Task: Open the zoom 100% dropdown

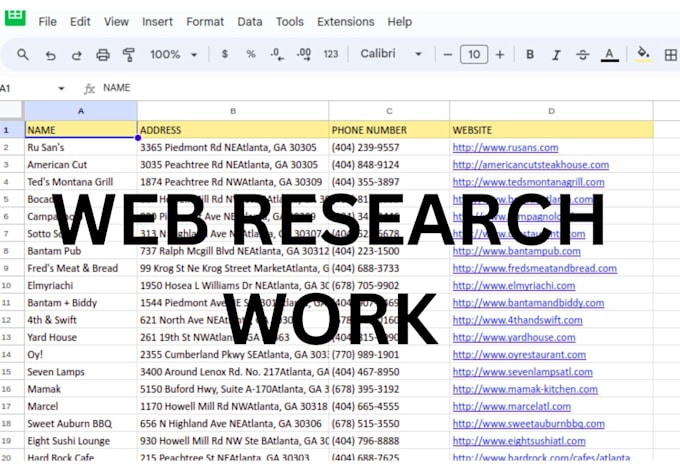Action: pos(173,55)
